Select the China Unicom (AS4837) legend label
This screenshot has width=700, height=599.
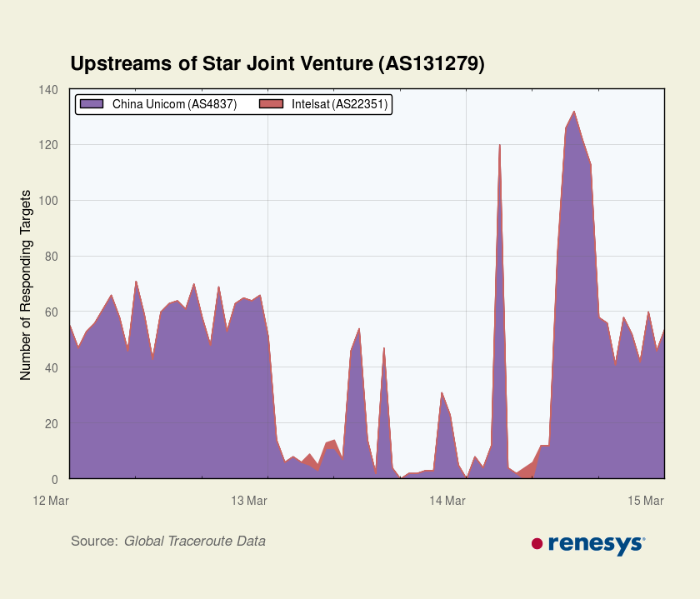pos(173,104)
